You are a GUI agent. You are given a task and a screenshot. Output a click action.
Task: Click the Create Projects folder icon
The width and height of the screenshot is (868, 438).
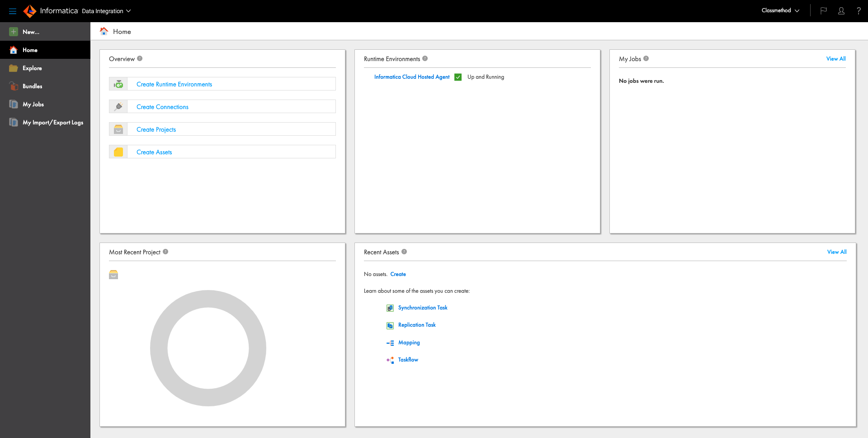[x=118, y=129]
